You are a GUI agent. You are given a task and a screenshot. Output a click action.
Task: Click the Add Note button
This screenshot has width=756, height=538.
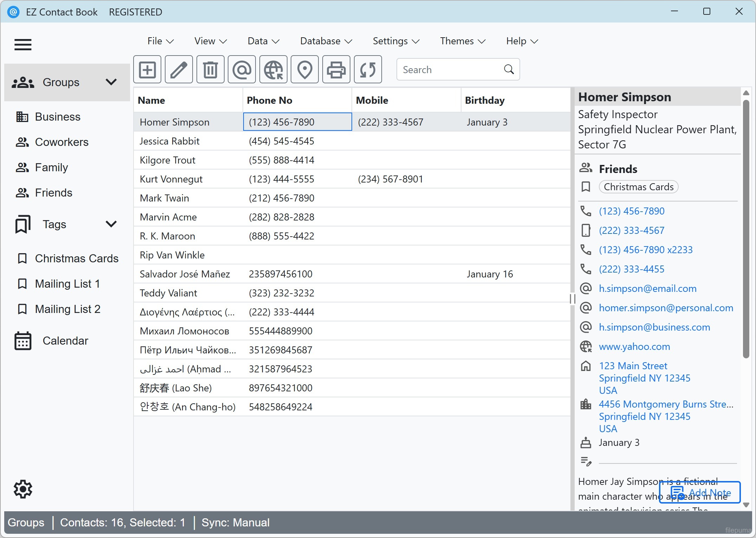pos(700,492)
